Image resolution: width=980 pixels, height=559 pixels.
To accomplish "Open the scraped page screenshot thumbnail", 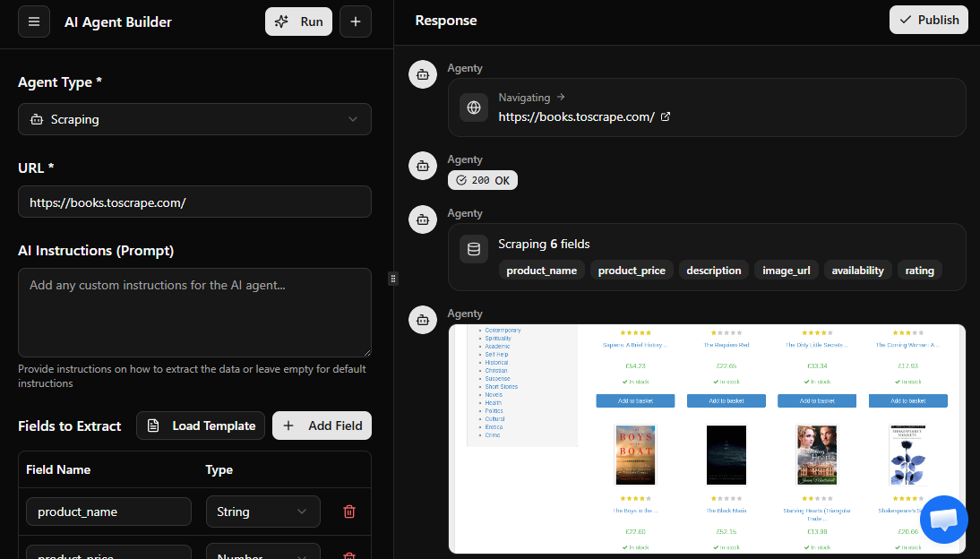I will [707, 439].
